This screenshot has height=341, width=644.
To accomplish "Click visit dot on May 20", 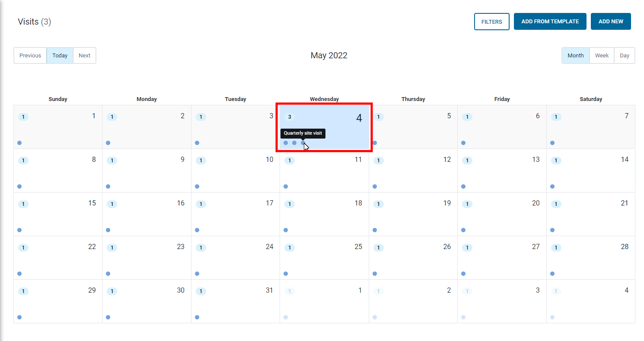I will click(463, 230).
